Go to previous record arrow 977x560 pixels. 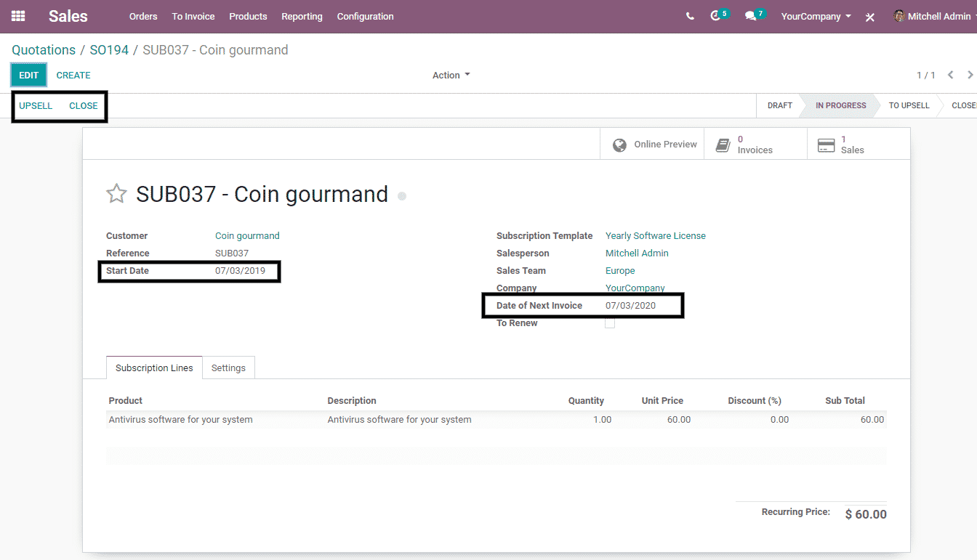[x=950, y=75]
